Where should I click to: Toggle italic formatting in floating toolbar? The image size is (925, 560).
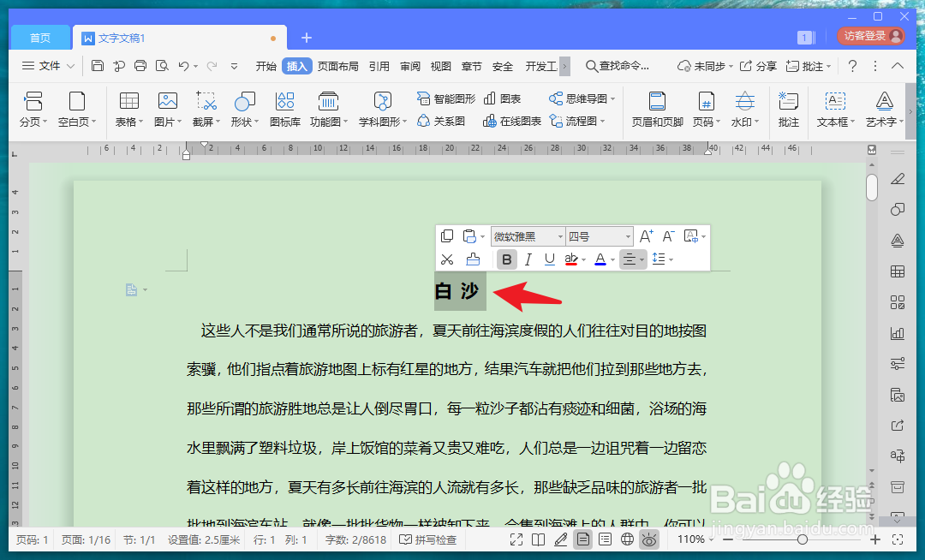(x=528, y=259)
